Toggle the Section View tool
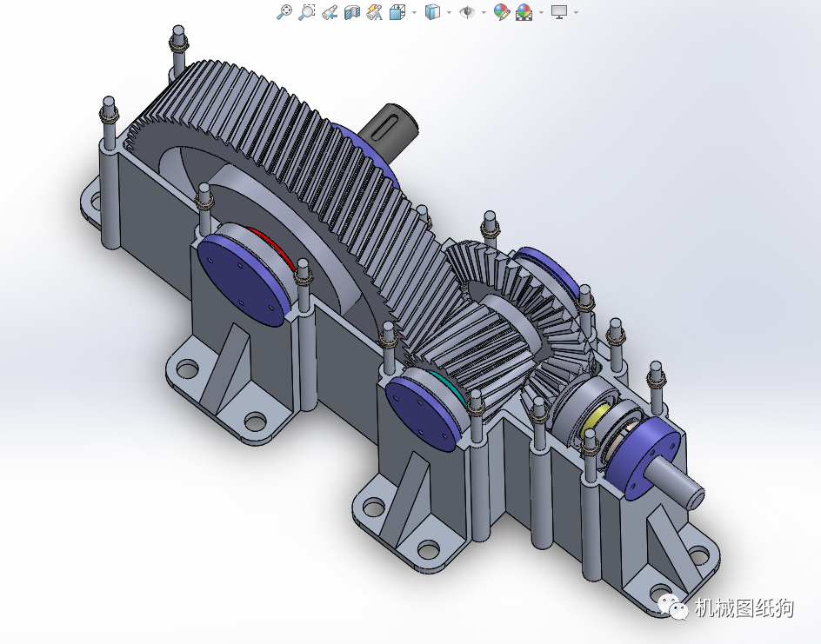Screen dimensions: 821x644 click(352, 12)
